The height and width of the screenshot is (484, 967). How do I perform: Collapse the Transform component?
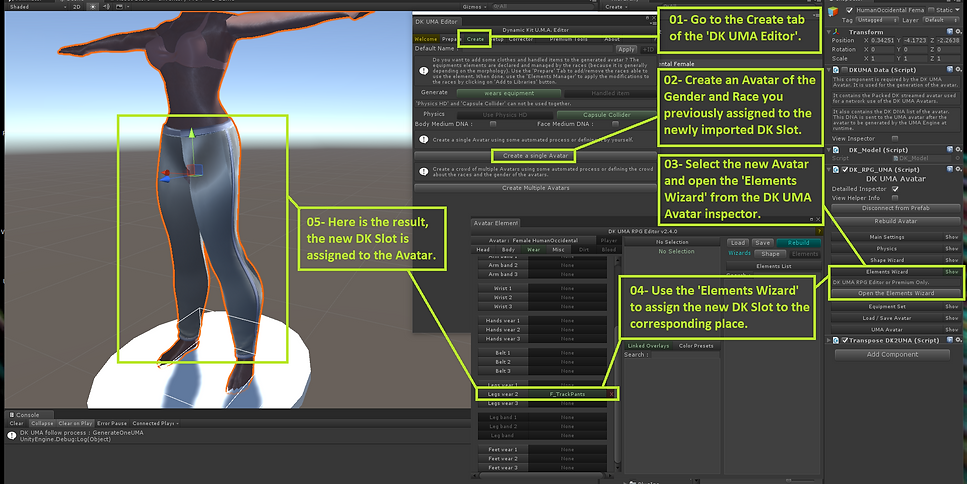click(830, 32)
